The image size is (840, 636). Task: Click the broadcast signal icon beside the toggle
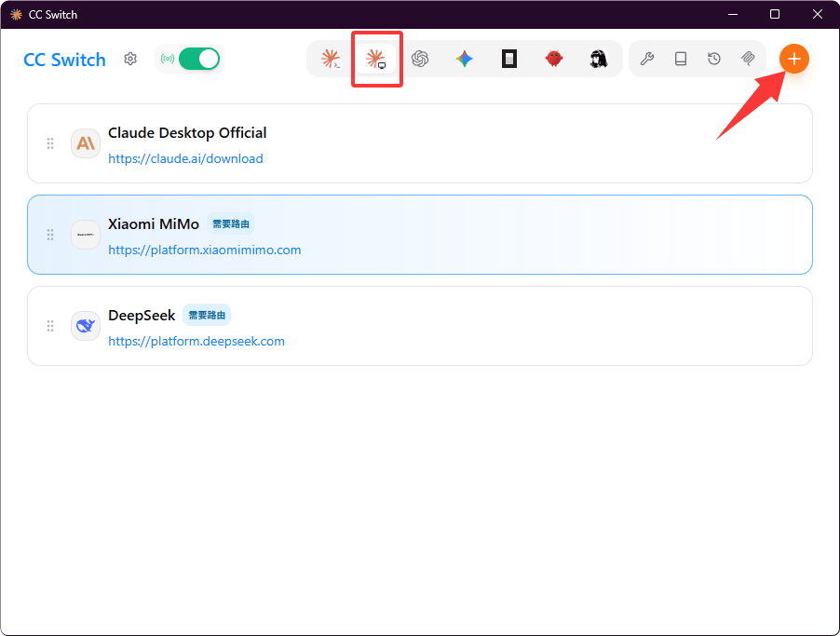(x=168, y=59)
